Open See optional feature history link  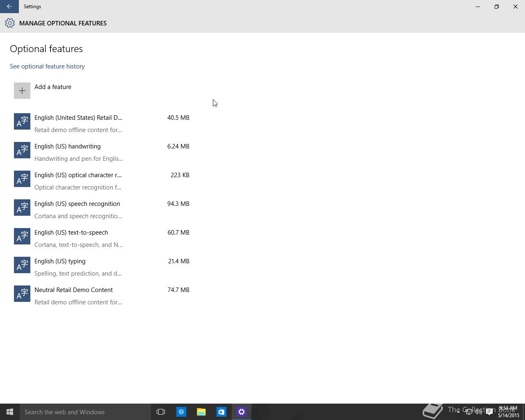tap(47, 66)
